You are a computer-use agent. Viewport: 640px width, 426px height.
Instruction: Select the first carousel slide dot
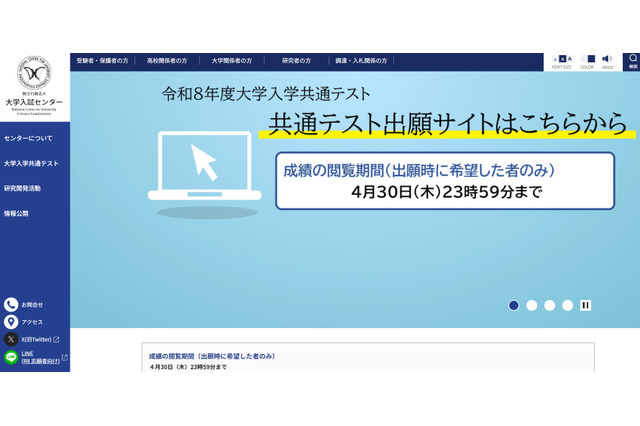pyautogui.click(x=513, y=305)
